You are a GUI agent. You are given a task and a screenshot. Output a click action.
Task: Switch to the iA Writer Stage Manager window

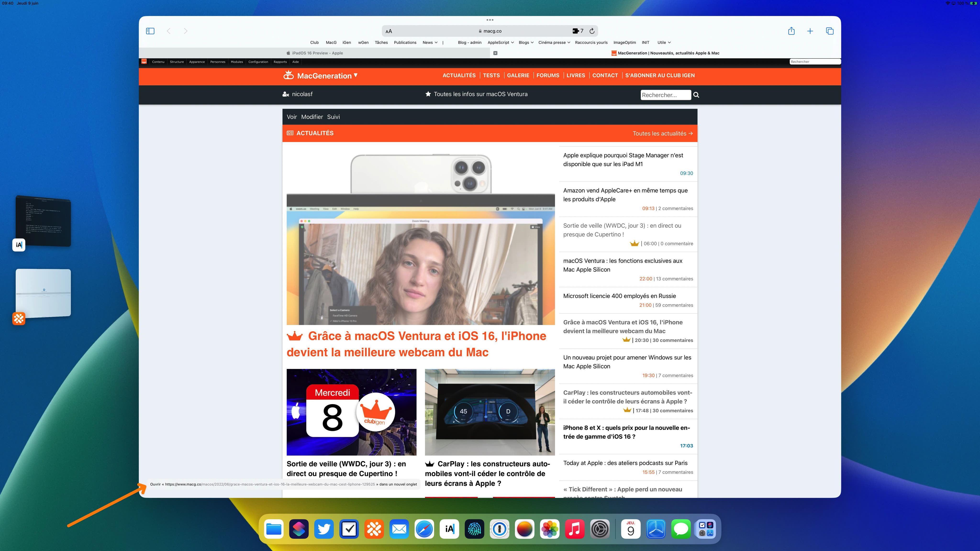click(43, 222)
